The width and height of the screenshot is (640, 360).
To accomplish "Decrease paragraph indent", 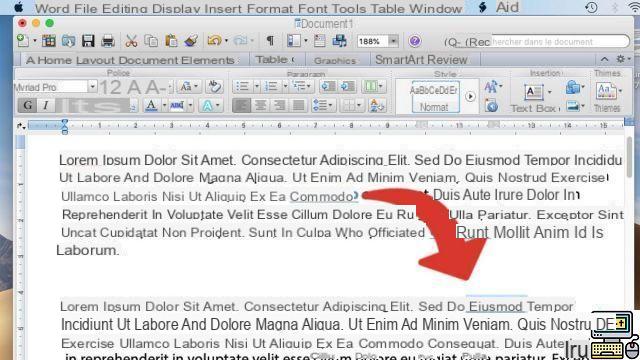I will pyautogui.click(x=328, y=87).
